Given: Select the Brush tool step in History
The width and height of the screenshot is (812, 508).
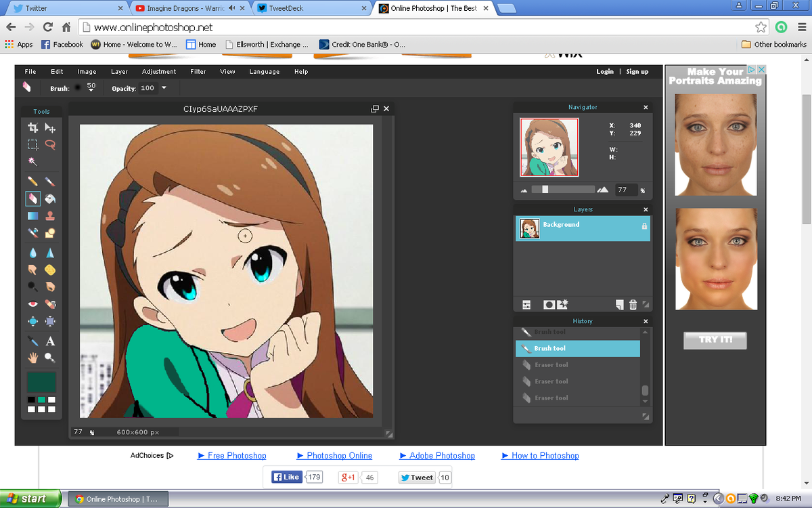Looking at the screenshot, I should click(x=577, y=347).
